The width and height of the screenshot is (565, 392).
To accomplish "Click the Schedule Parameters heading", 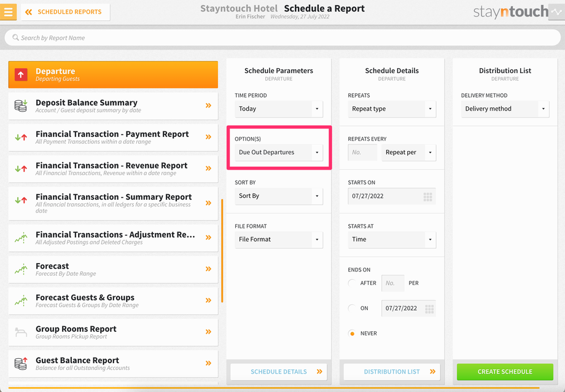I will tap(279, 71).
